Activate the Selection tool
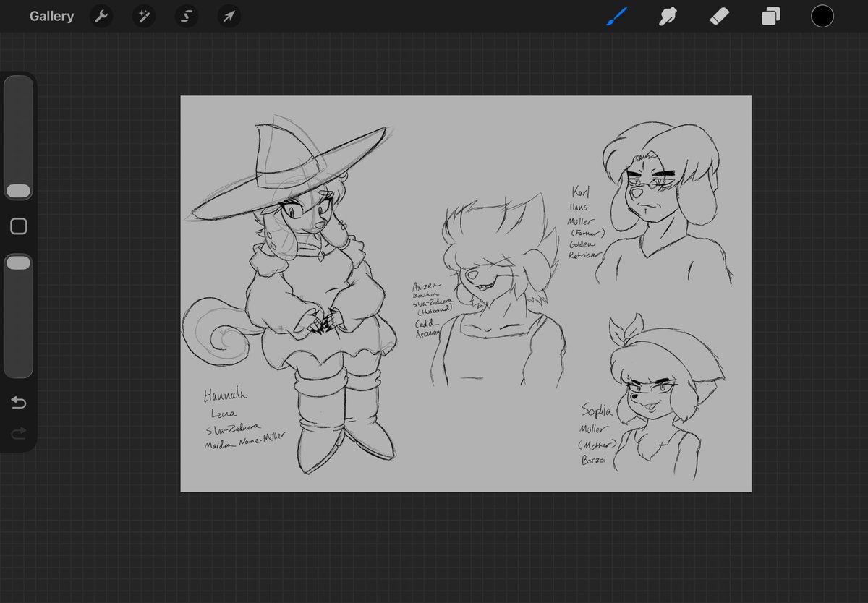This screenshot has width=868, height=603. (x=187, y=16)
